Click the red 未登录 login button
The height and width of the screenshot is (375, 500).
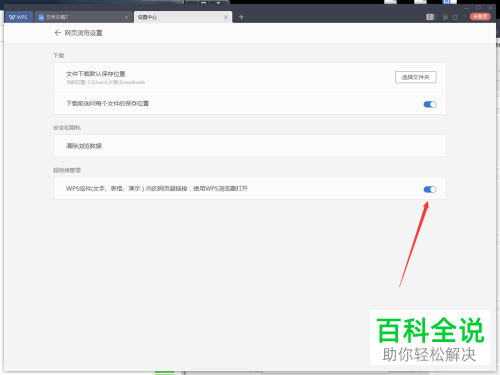[x=480, y=16]
